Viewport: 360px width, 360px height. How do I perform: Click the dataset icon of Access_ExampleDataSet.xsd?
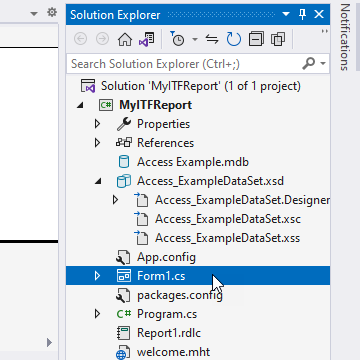[124, 181]
